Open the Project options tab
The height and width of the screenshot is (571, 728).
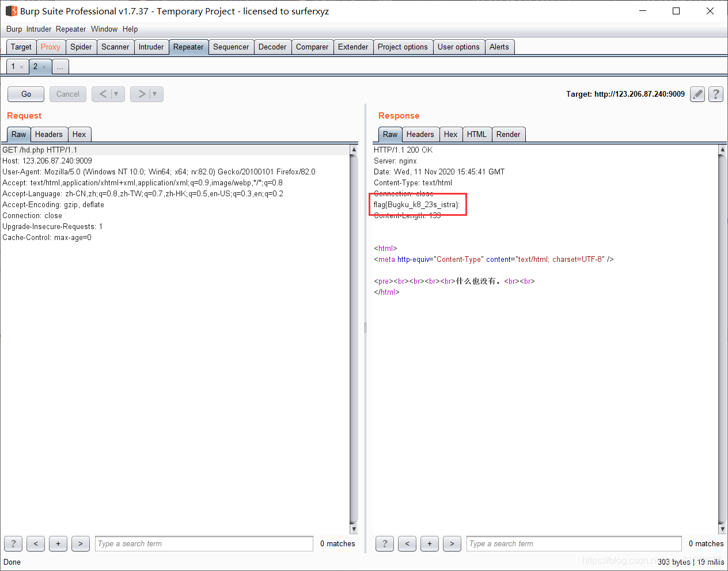pos(403,47)
